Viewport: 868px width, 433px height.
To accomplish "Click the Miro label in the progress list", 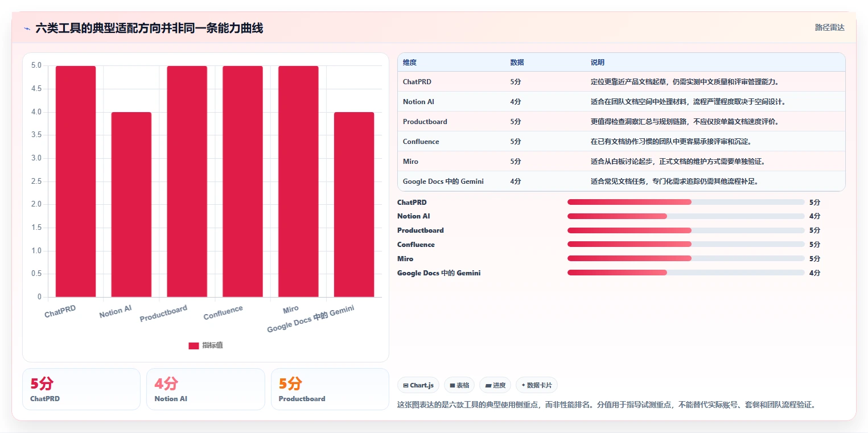I will coord(405,259).
